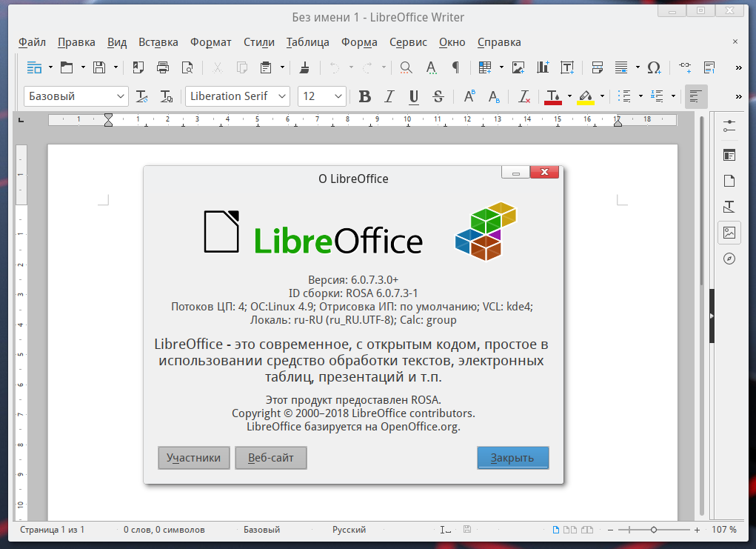This screenshot has width=756, height=549.
Task: Open the Вставка menu
Action: (x=158, y=42)
